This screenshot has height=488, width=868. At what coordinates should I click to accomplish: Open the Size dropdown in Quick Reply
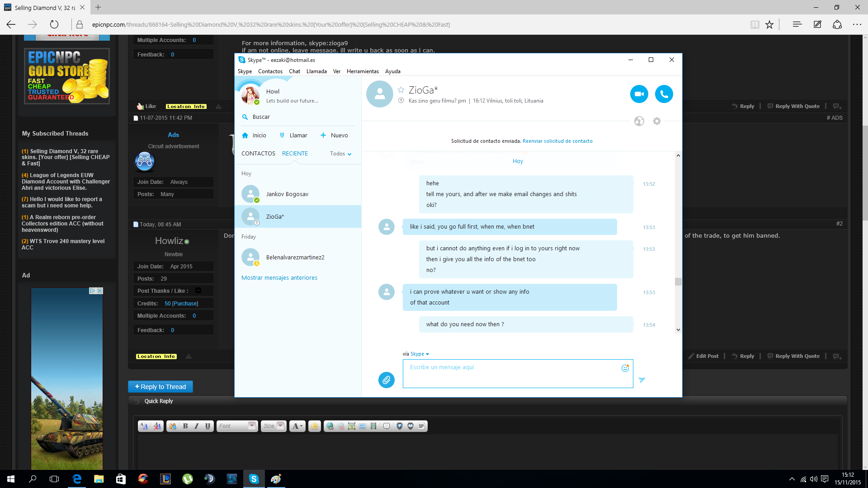point(274,426)
